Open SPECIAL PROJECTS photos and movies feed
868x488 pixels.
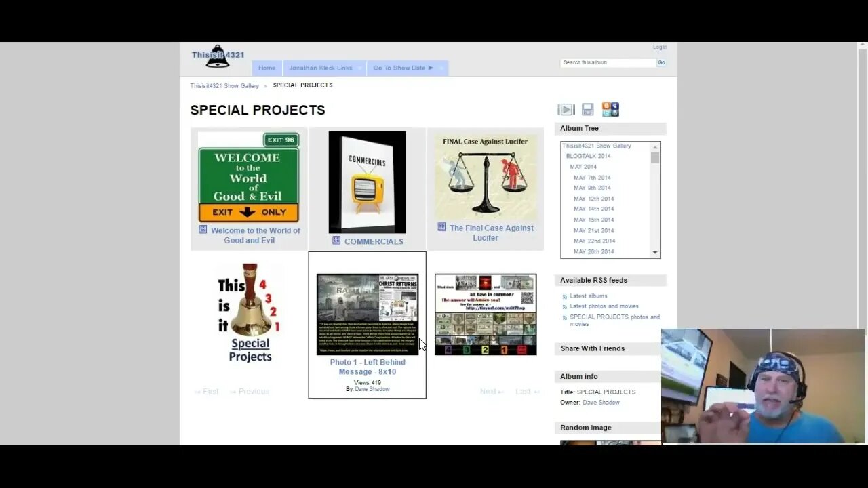(615, 321)
